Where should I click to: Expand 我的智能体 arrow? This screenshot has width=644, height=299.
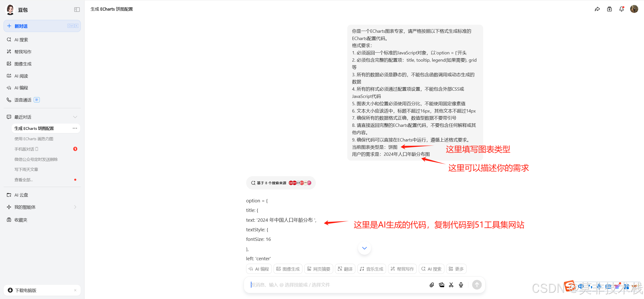click(75, 207)
